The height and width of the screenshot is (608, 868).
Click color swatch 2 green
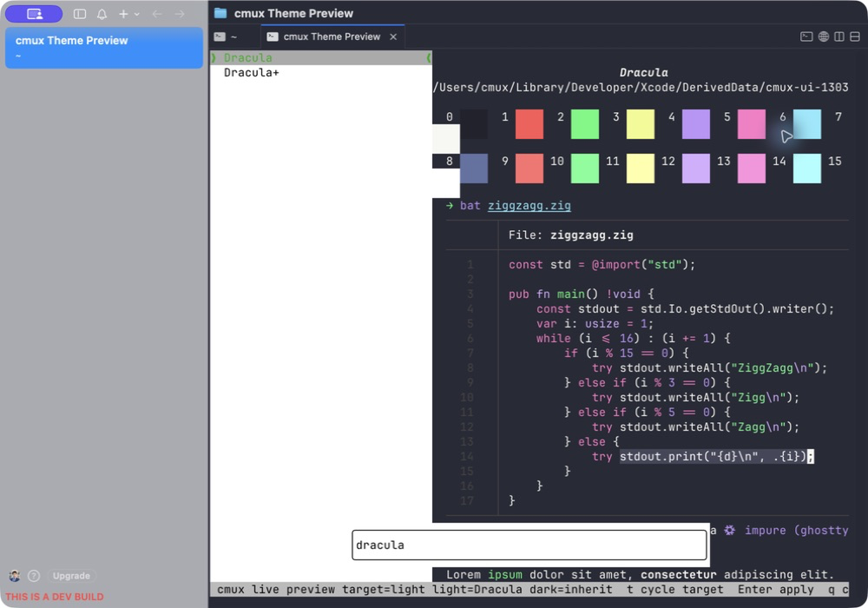click(x=584, y=124)
